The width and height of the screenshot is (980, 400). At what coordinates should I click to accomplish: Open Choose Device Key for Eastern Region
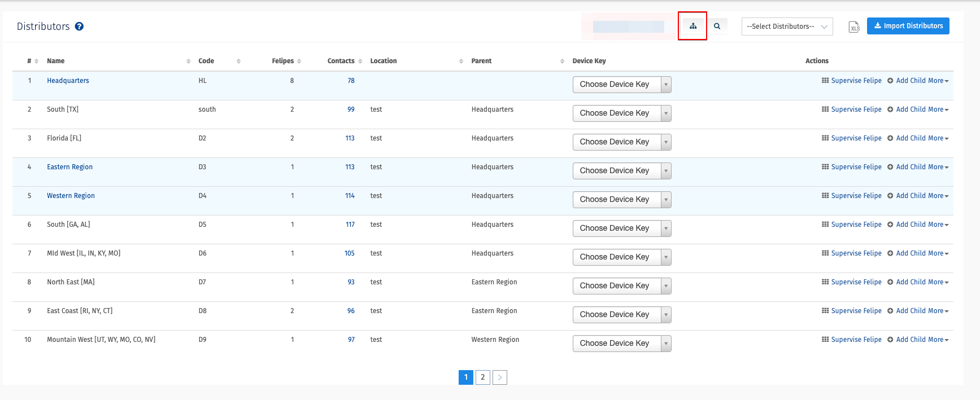coord(621,171)
